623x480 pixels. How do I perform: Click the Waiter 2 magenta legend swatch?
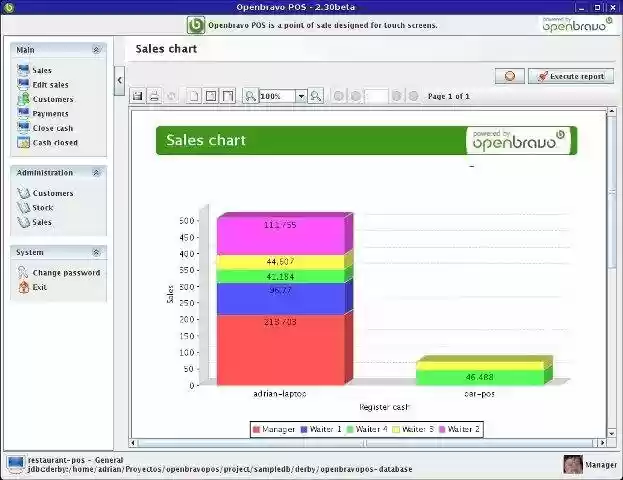(x=442, y=429)
